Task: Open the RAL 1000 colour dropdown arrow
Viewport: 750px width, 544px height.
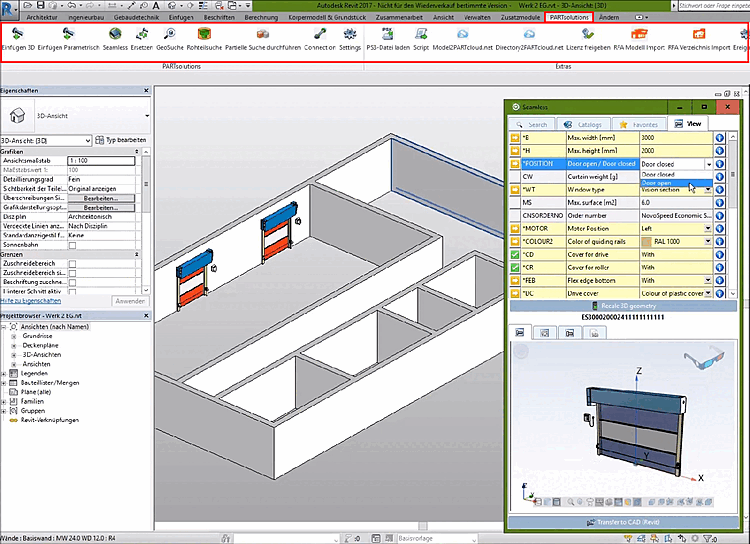Action: coord(708,242)
